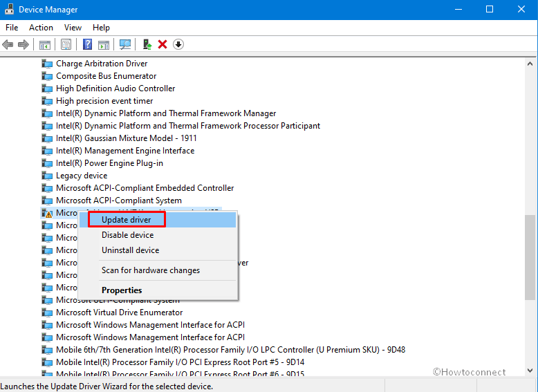Open Properties from the context menu
Image resolution: width=538 pixels, height=392 pixels.
tap(158, 290)
